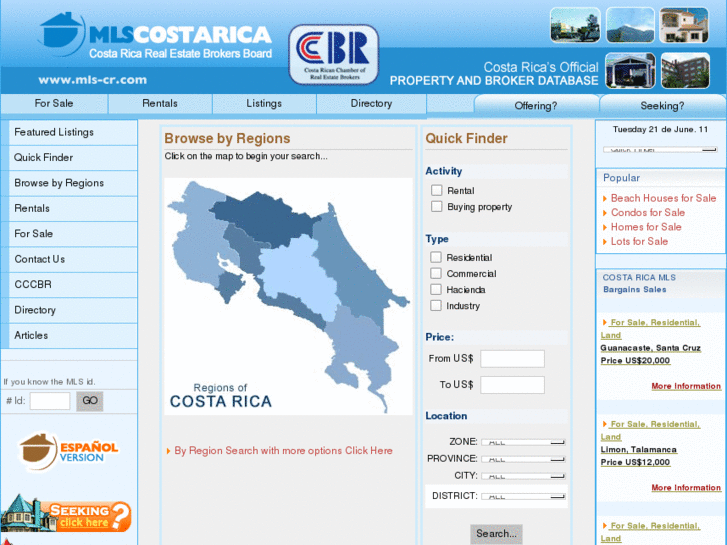Open Limon For Sale, Residential, Land link
The width and height of the screenshot is (727, 545).
click(x=650, y=430)
